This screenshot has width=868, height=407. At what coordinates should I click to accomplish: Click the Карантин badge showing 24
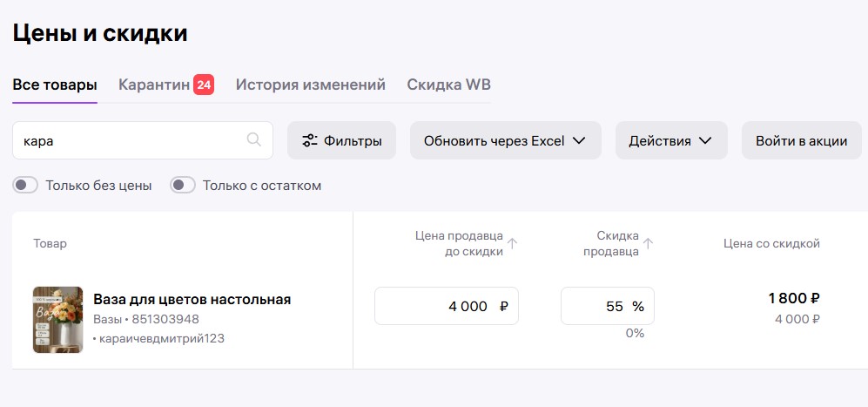(x=204, y=85)
